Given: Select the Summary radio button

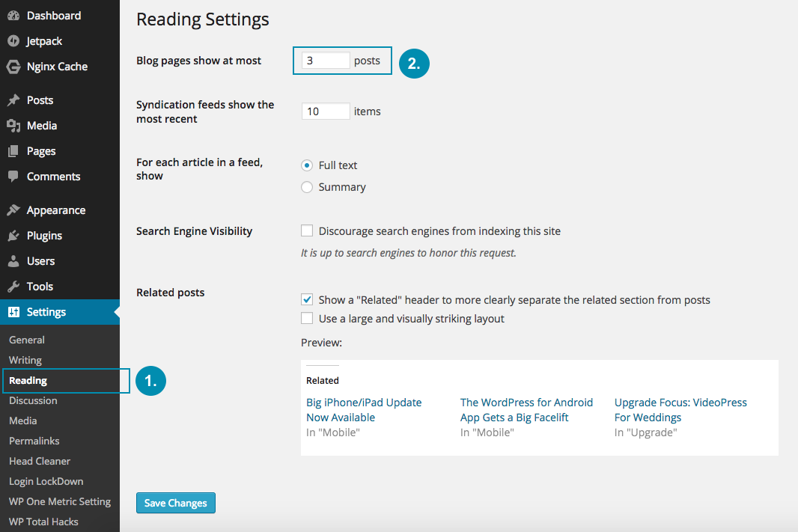Looking at the screenshot, I should (307, 187).
